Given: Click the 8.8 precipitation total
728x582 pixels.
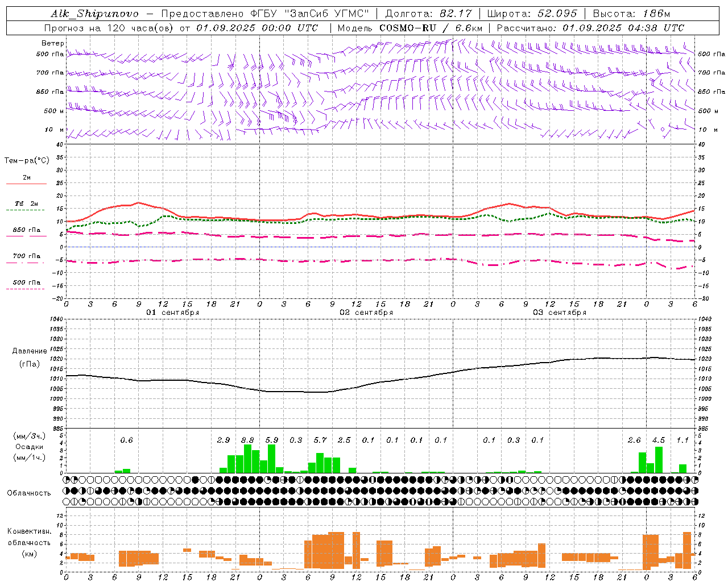Looking at the screenshot, I should click(248, 440).
